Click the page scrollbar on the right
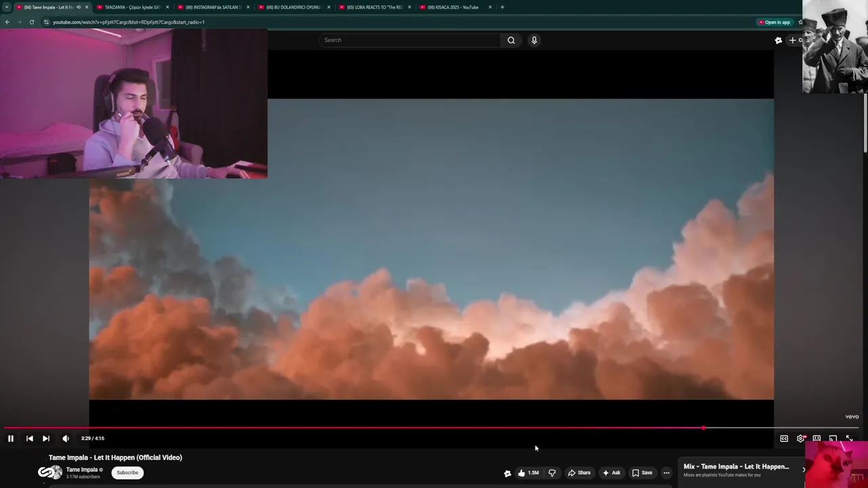The height and width of the screenshot is (488, 868). tap(865, 122)
